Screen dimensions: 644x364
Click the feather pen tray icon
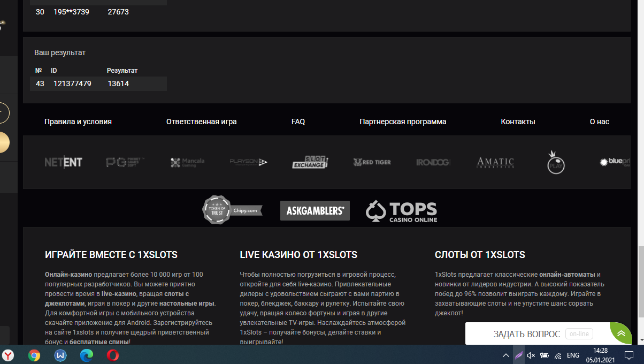coord(519,355)
